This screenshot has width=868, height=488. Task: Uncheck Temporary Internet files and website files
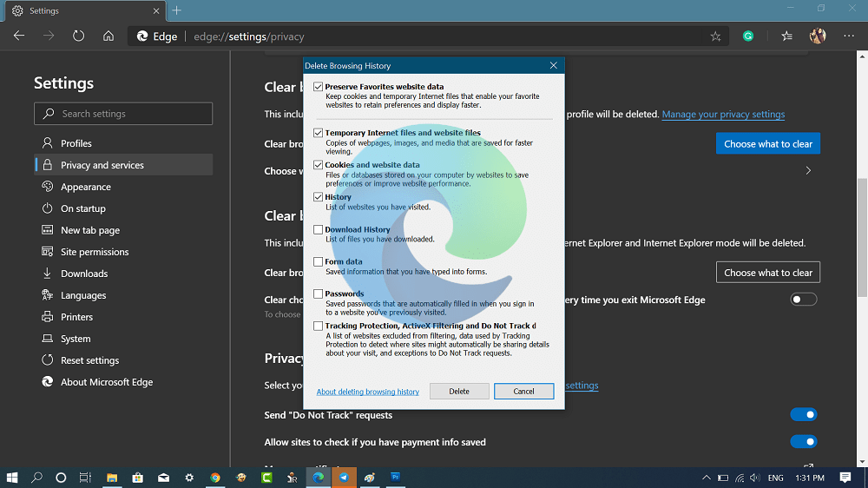318,133
